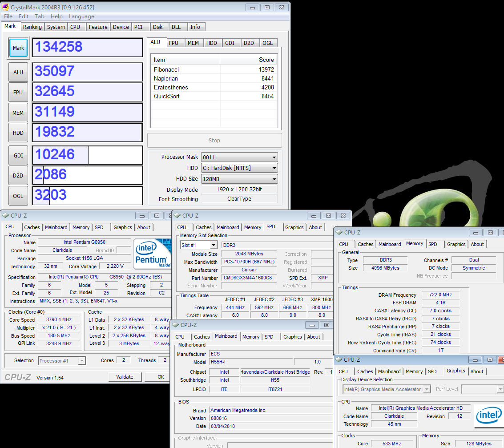Screen dimensions: 504x448
Task: Click the Intel Pentium inside logo
Action: (x=152, y=254)
